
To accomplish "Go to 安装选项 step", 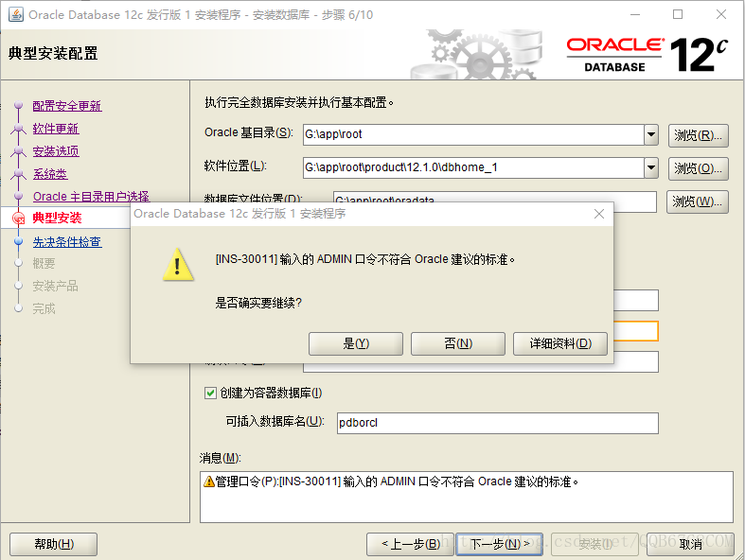I will (x=56, y=151).
